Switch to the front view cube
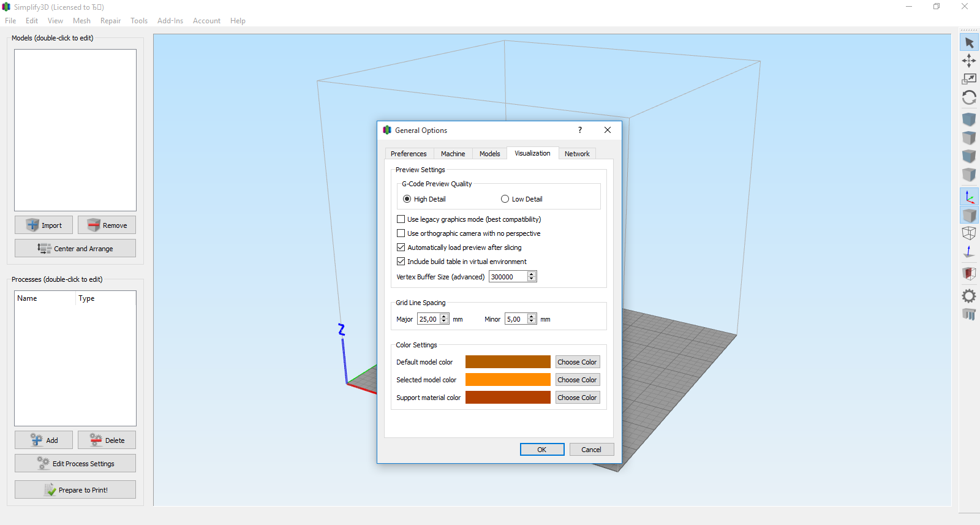 (x=969, y=156)
